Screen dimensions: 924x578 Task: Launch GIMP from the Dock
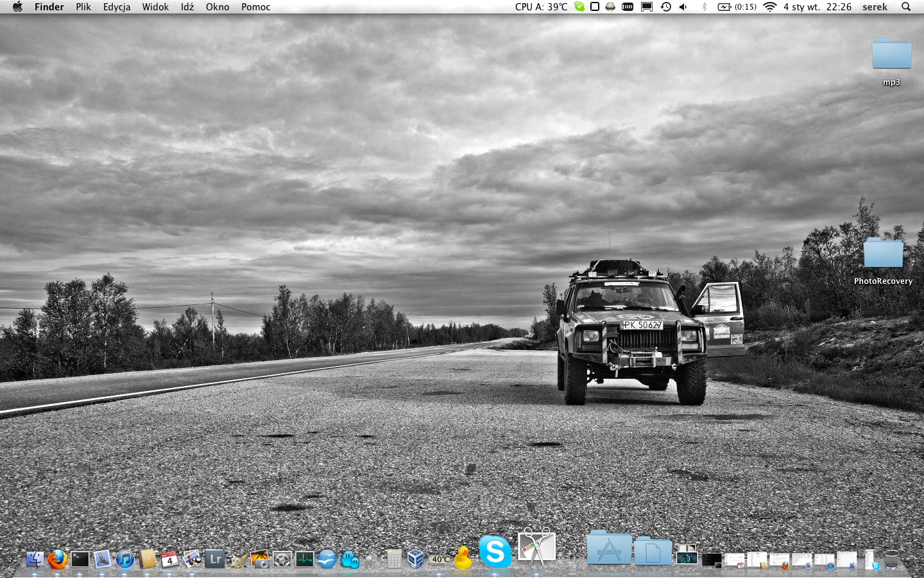point(237,560)
